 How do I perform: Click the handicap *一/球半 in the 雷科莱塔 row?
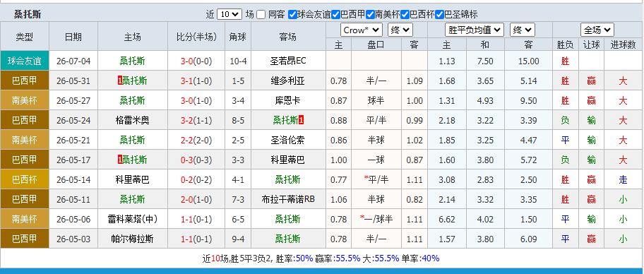376,219
